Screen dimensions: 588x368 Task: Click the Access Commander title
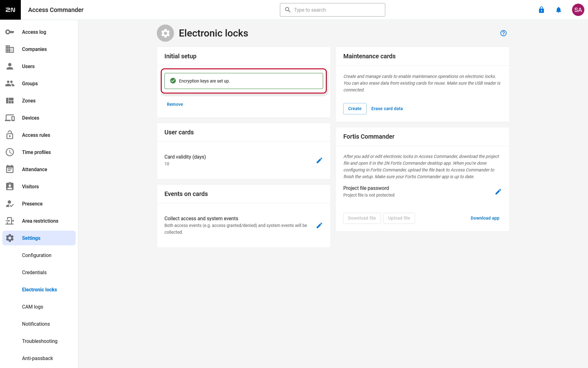[x=56, y=10]
